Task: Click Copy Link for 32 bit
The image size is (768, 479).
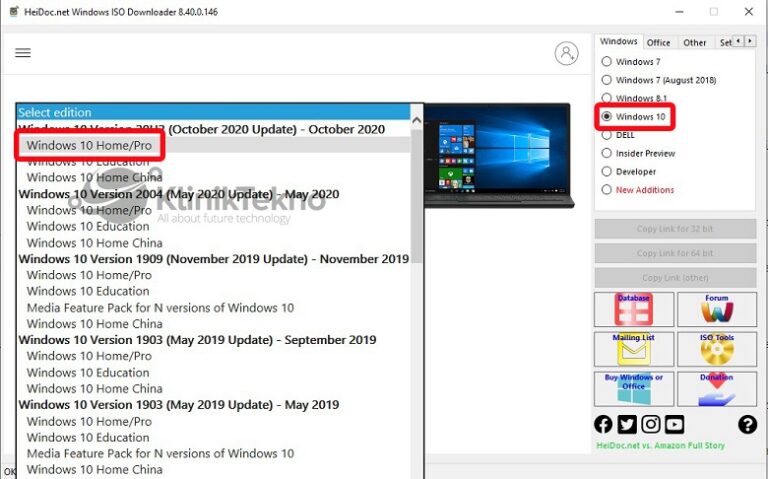Action: click(675, 229)
